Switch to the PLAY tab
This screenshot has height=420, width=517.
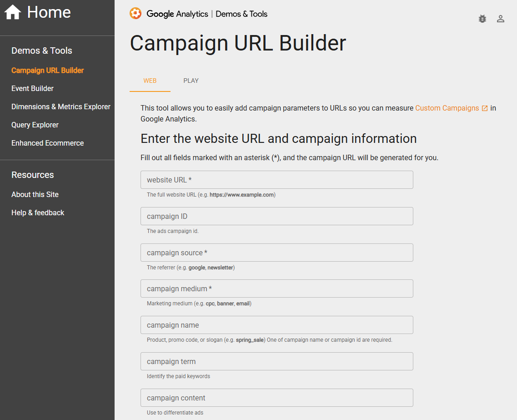[191, 81]
